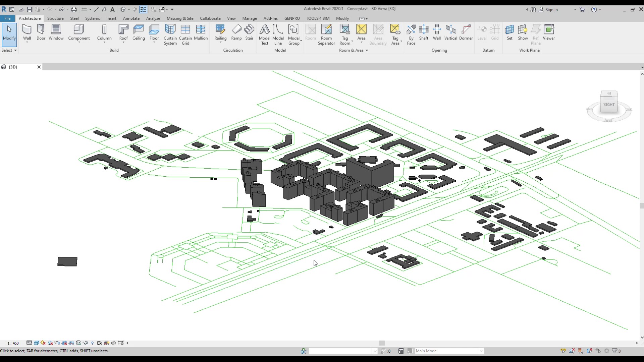Toggle sun path off/on in view bar
The width and height of the screenshot is (644, 362).
pos(43,343)
